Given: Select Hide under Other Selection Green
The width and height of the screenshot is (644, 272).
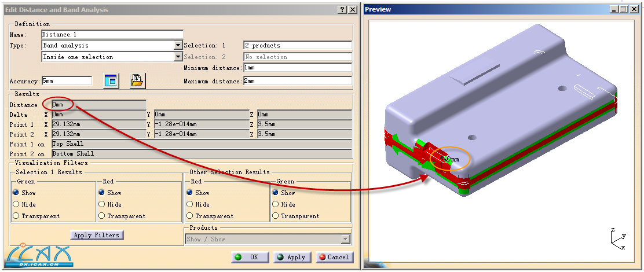Looking at the screenshot, I should [276, 204].
